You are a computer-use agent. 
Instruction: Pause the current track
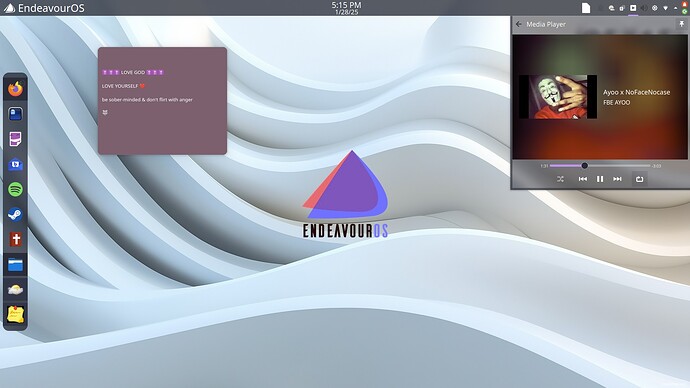click(x=600, y=179)
